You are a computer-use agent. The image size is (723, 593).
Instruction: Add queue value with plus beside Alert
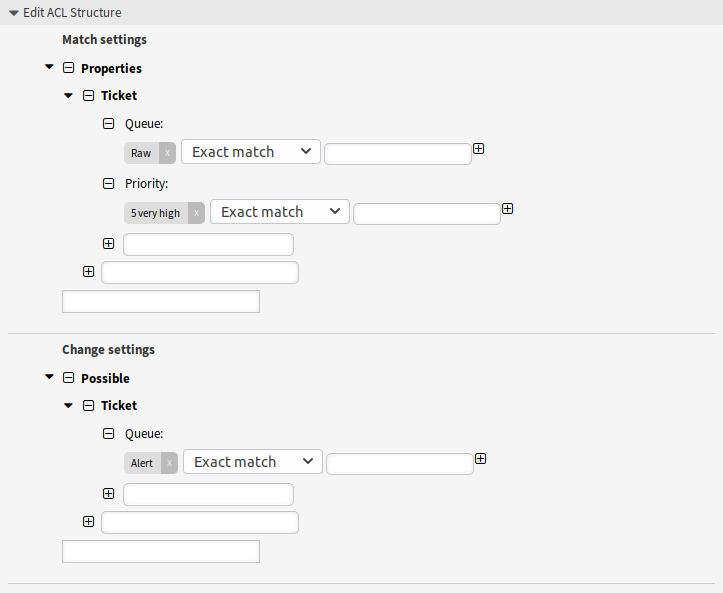click(480, 459)
